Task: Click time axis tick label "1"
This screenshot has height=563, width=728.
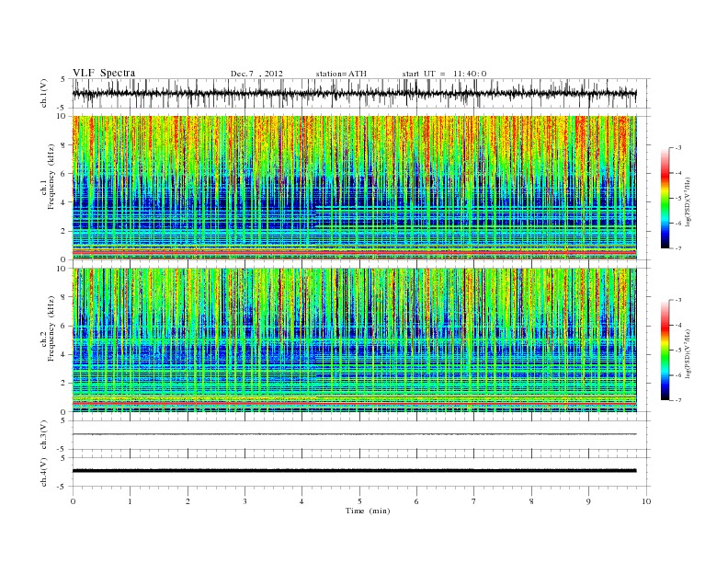Action: [130, 501]
